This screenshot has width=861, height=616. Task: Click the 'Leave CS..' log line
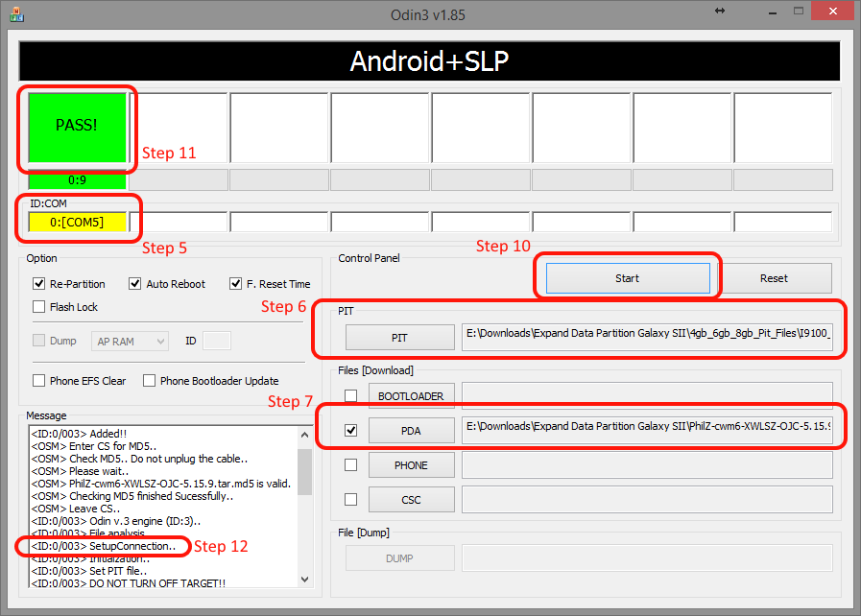pyautogui.click(x=75, y=509)
